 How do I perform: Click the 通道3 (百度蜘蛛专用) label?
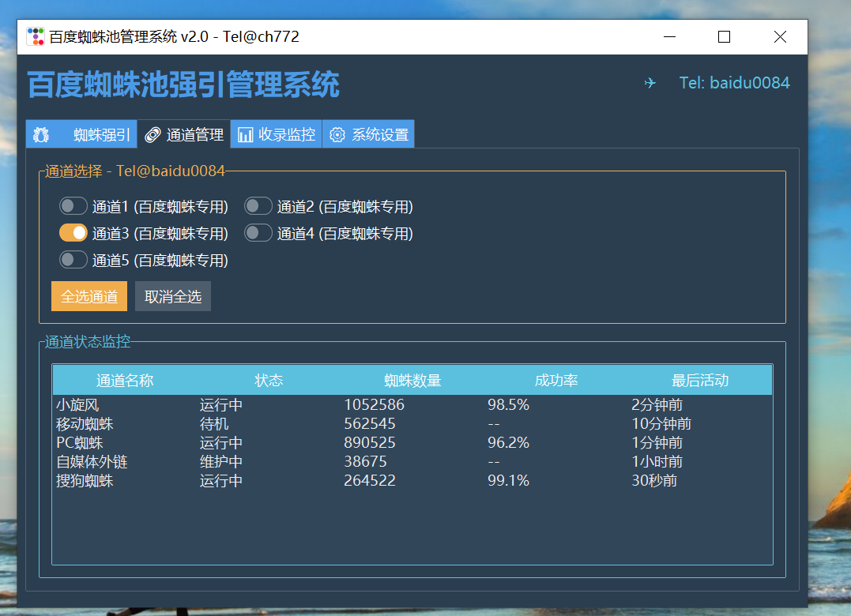160,234
